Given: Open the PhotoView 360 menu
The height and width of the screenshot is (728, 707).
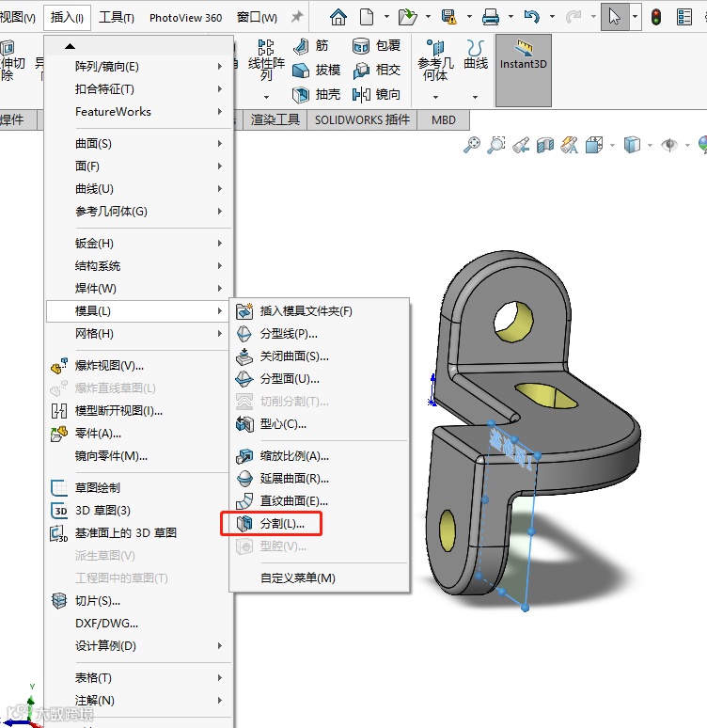Looking at the screenshot, I should point(186,18).
